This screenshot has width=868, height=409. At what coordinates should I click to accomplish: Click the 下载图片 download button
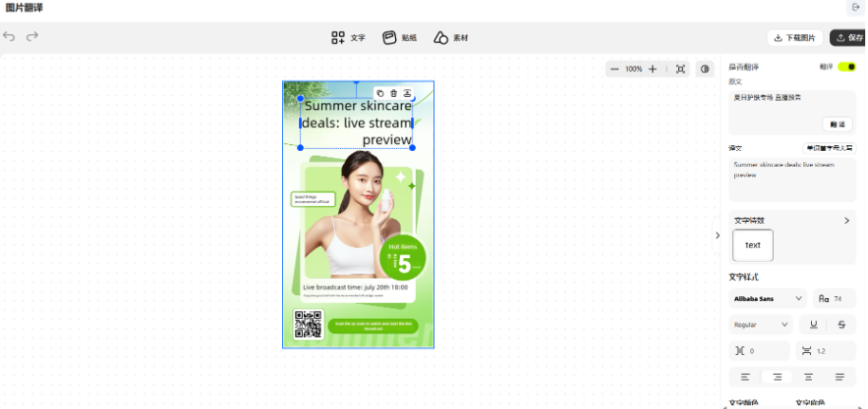795,38
